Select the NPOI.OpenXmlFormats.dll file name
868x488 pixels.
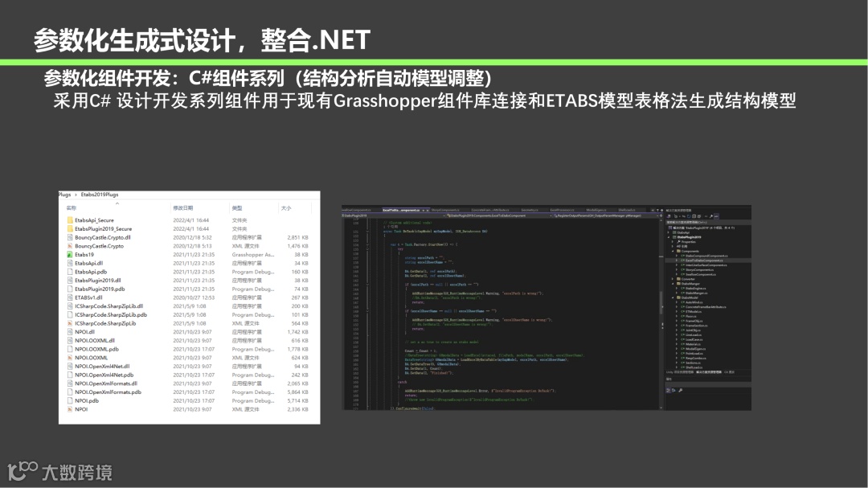click(106, 383)
